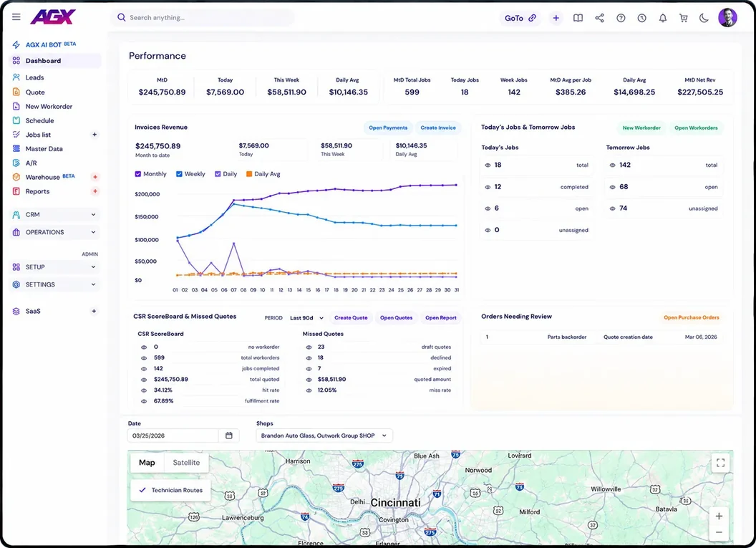Click the Parts backorder review row
The image size is (756, 548).
coord(601,337)
